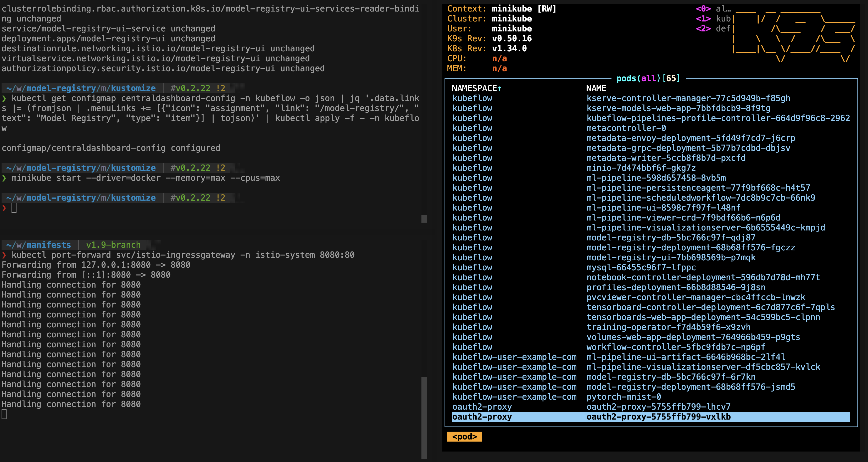Screen dimensions: 868x462
Task: Click the upper terminal pane scrollbar thumb
Action: pos(424,218)
